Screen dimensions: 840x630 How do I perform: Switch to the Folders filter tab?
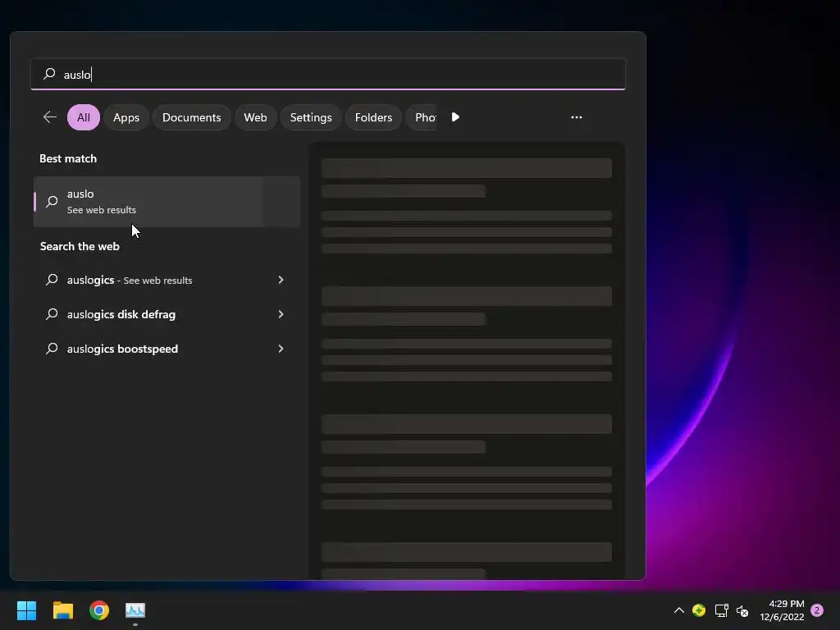[x=373, y=117]
